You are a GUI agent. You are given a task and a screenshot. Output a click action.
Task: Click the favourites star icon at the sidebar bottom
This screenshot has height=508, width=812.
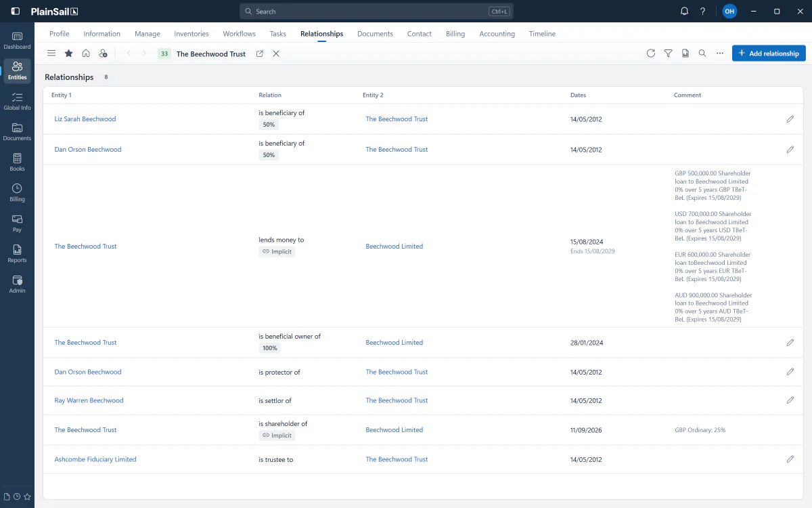click(x=27, y=496)
